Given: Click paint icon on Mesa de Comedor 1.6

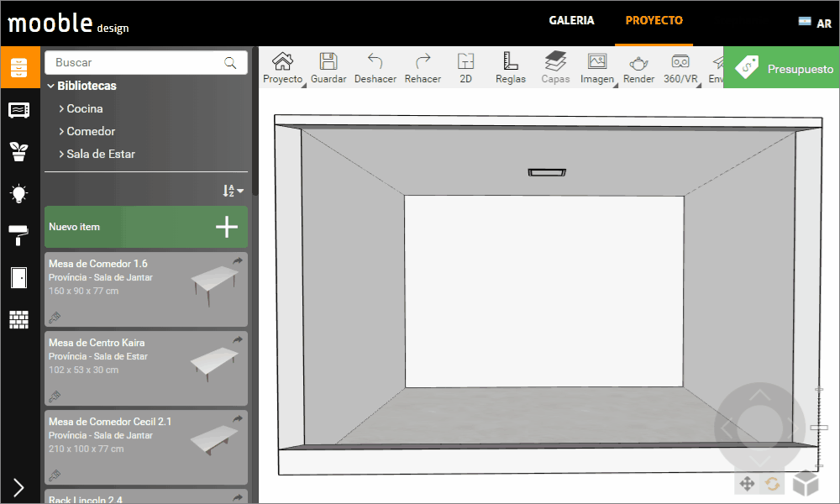Looking at the screenshot, I should click(54, 318).
